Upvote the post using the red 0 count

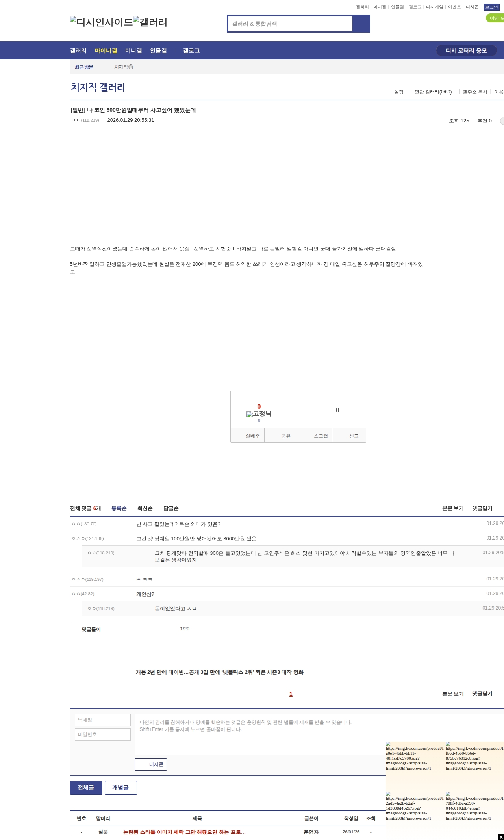tap(259, 406)
